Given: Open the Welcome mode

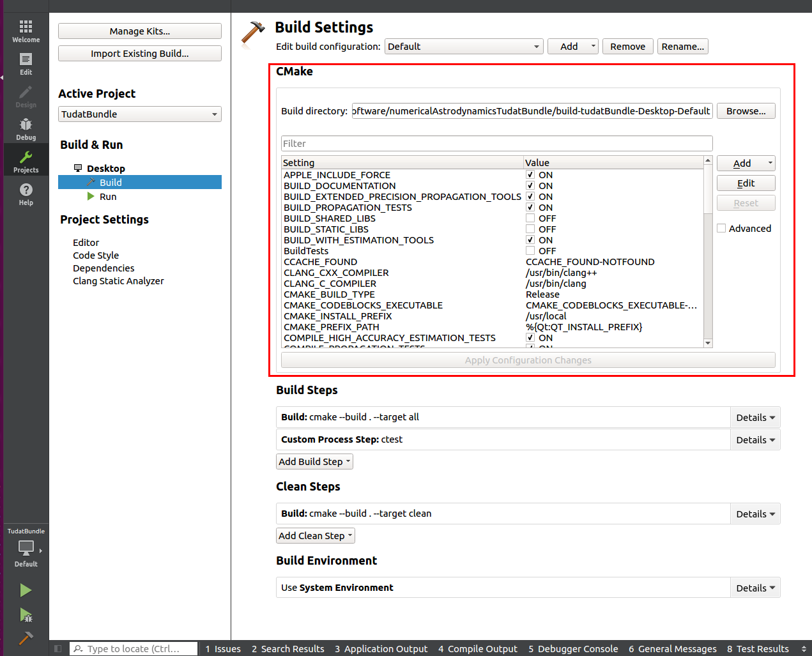Looking at the screenshot, I should [26, 31].
